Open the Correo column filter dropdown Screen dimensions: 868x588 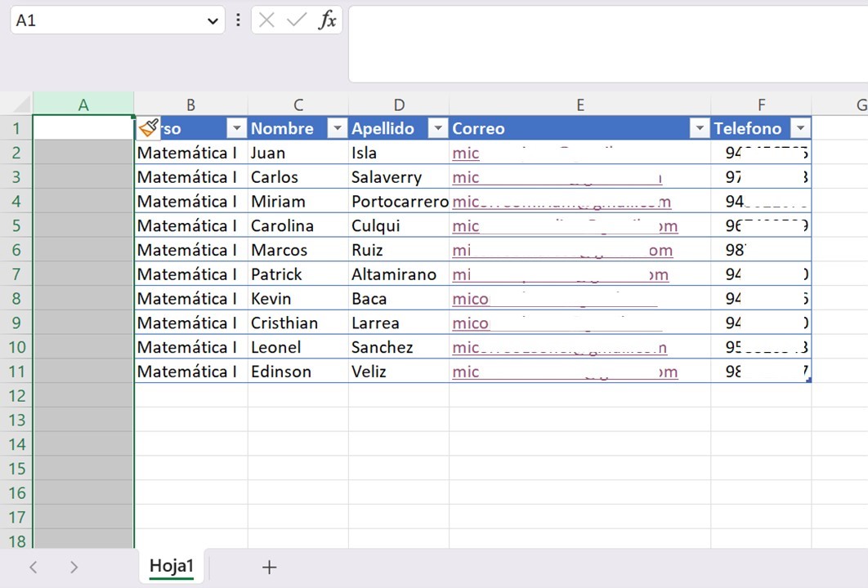pyautogui.click(x=700, y=128)
